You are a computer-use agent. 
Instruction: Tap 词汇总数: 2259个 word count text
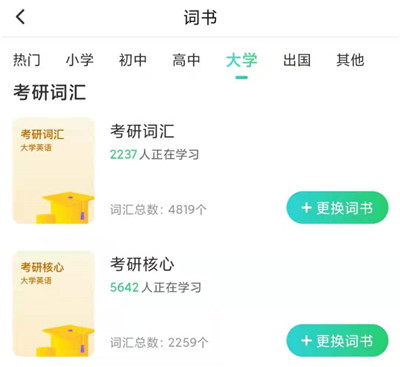159,342
